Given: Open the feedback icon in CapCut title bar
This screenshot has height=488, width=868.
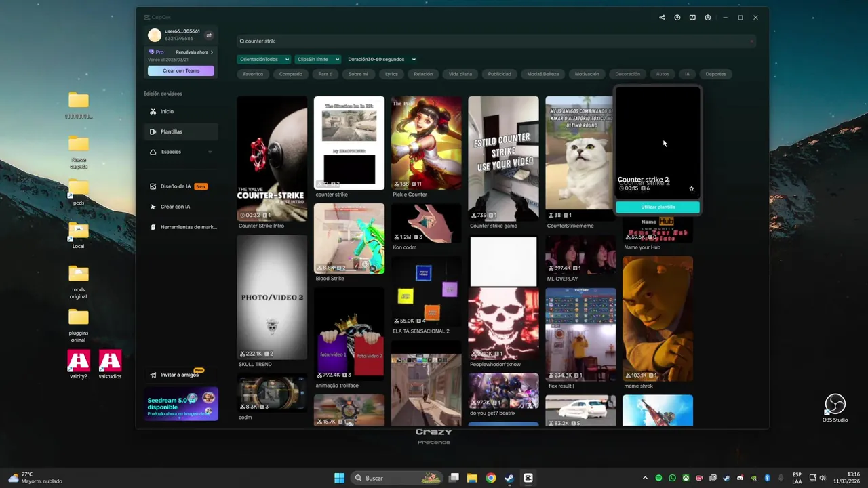Looking at the screenshot, I should (692, 18).
